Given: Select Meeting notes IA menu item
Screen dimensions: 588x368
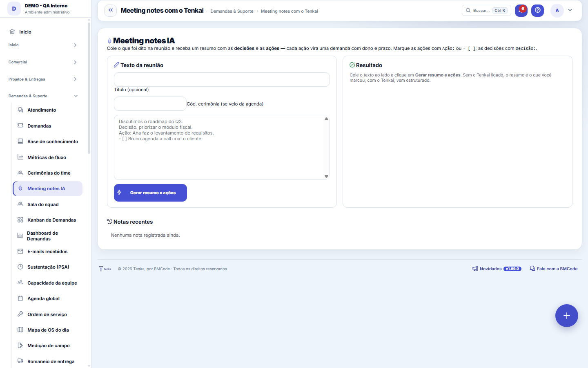Looking at the screenshot, I should (x=48, y=188).
